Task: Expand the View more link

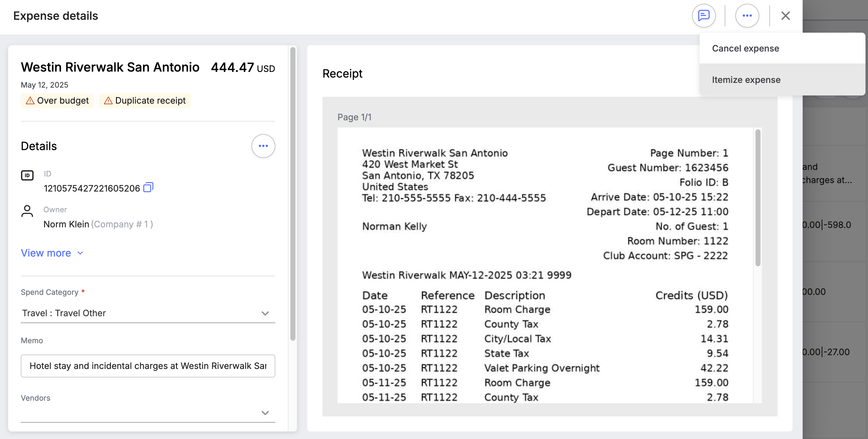Action: 52,253
